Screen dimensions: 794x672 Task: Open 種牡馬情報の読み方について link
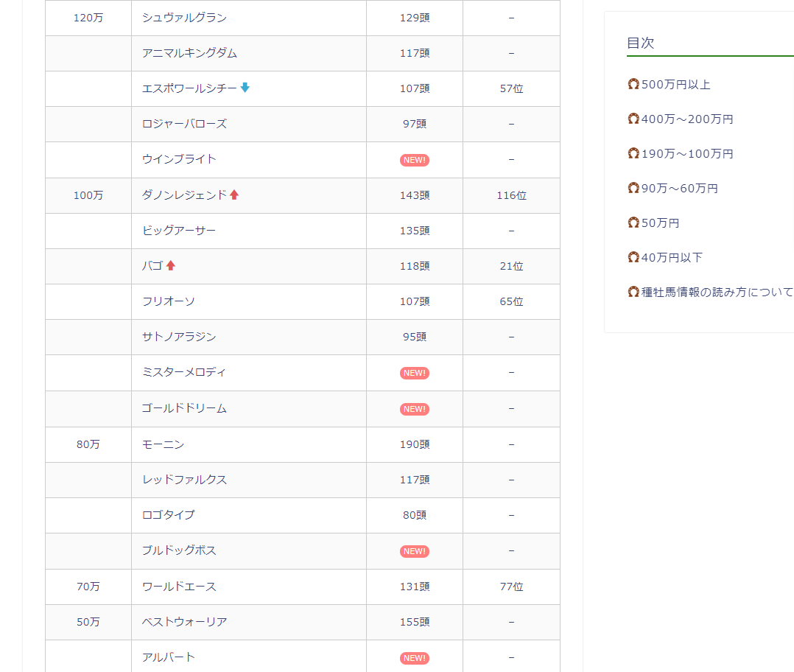pyautogui.click(x=716, y=293)
